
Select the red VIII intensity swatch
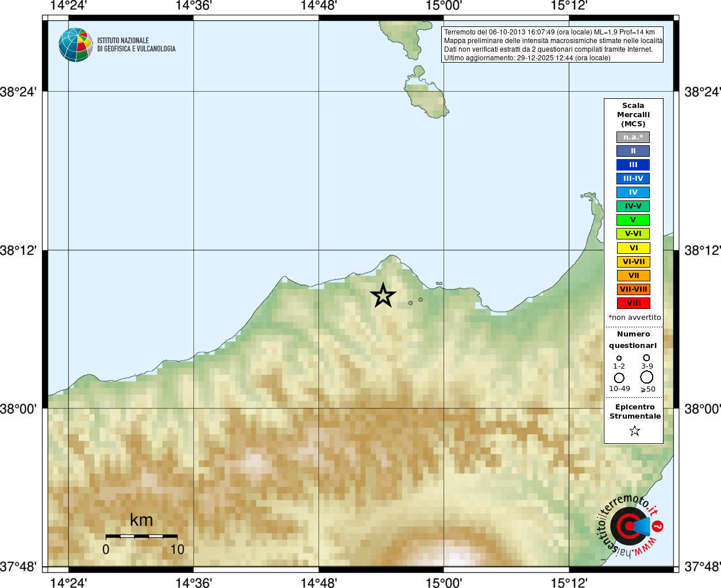(633, 303)
